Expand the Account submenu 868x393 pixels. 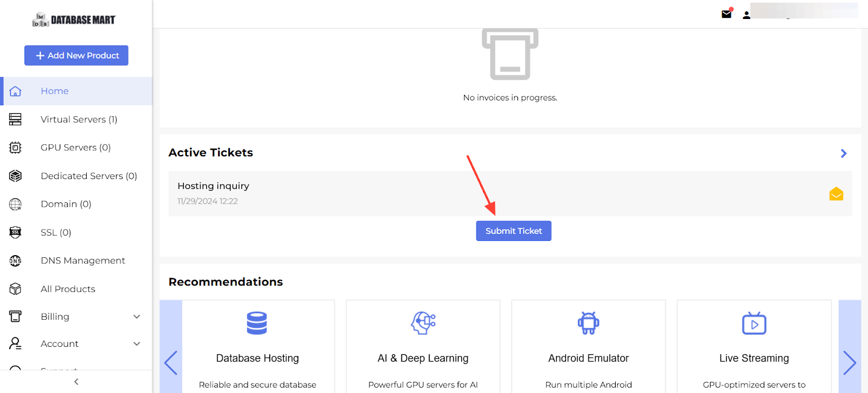pos(137,344)
